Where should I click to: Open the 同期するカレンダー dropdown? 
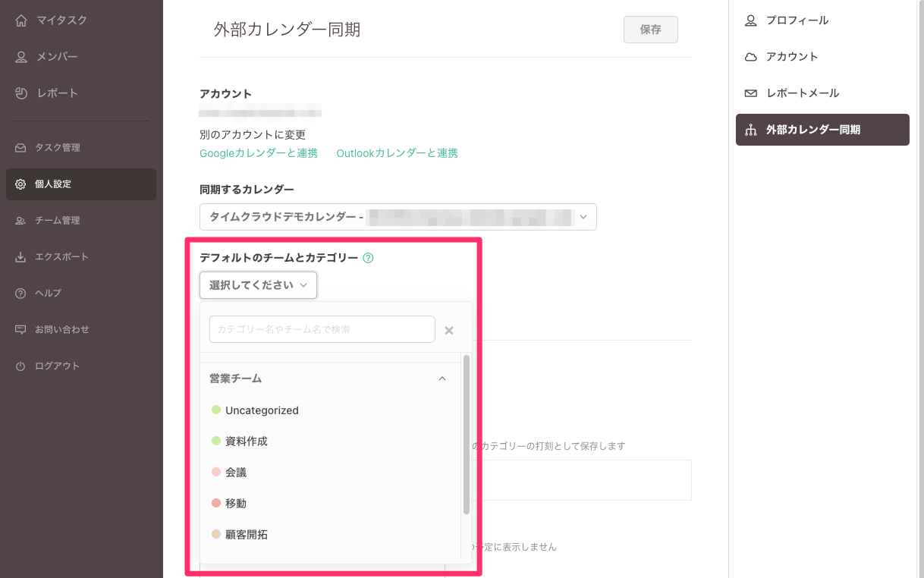(398, 217)
